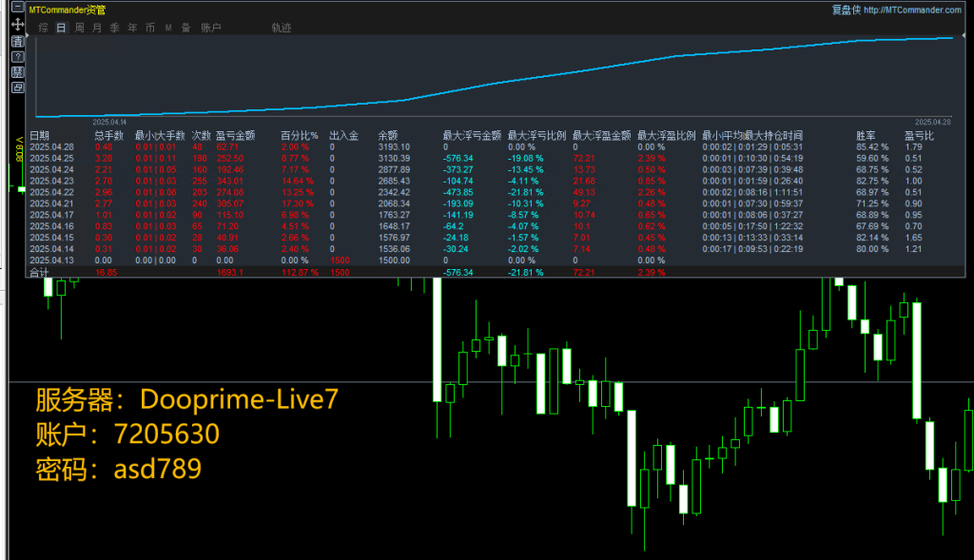The image size is (974, 560).
Task: Click the 日期 column header
Action: [x=39, y=135]
